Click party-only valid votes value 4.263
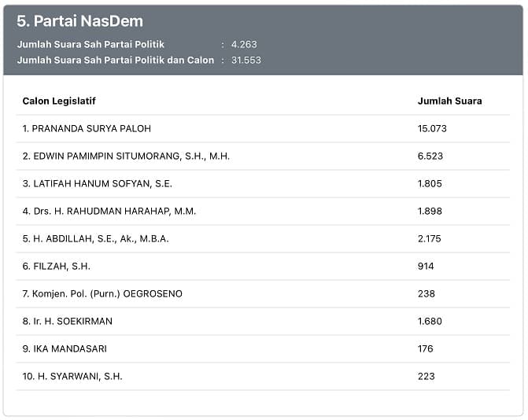The image size is (528, 420). (244, 45)
